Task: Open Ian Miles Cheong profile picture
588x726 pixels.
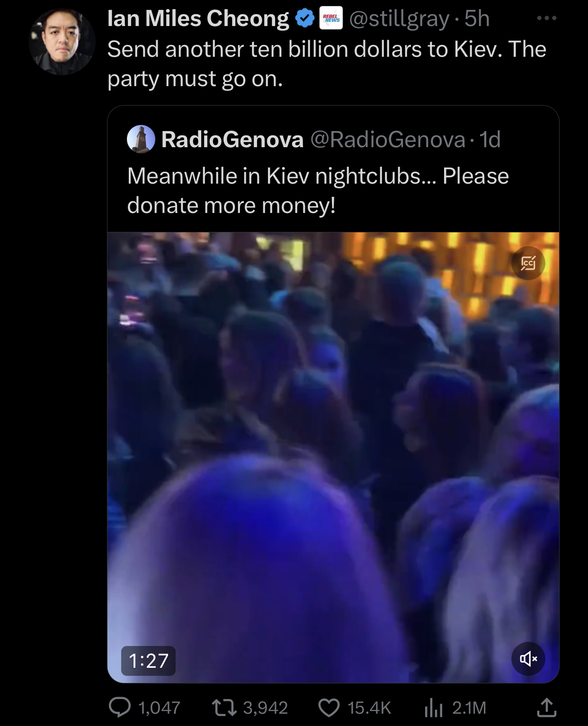Action: [62, 42]
